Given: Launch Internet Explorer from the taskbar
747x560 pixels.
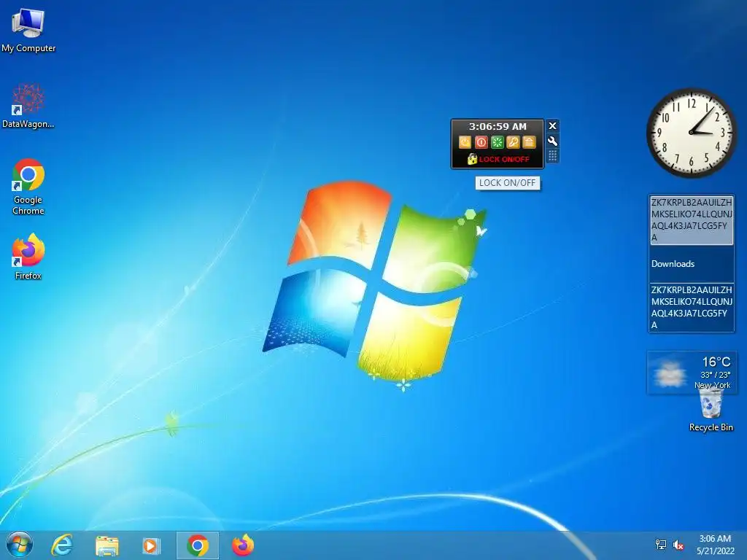Looking at the screenshot, I should point(62,545).
